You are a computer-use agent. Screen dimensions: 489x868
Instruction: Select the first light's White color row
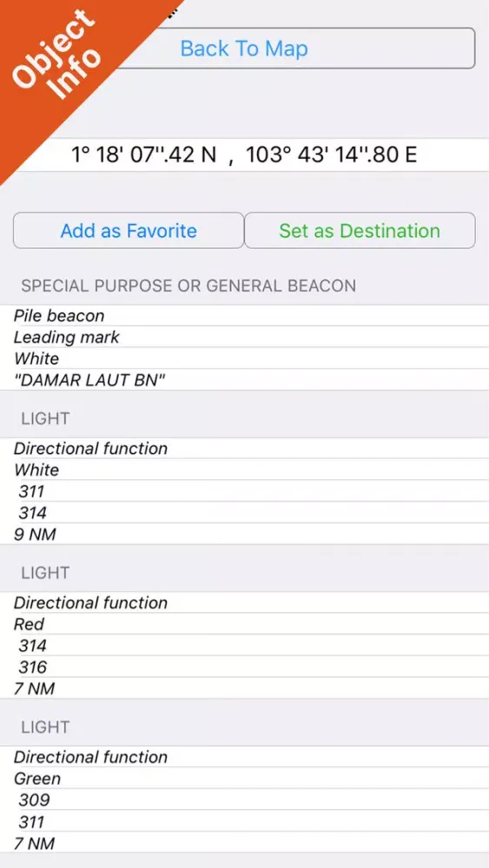click(244, 470)
